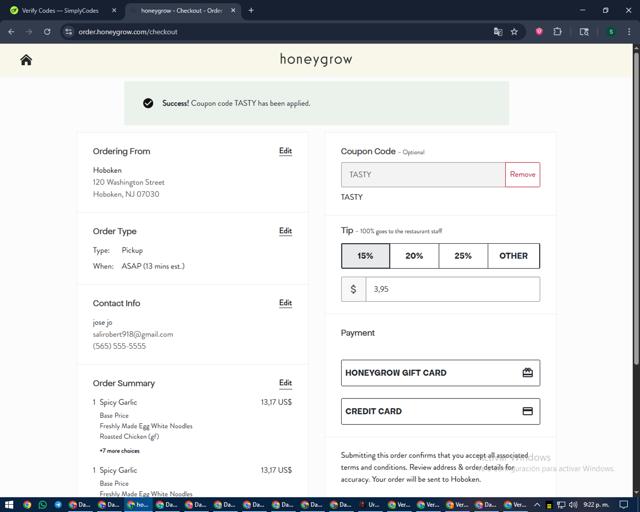Click the success checkmark icon
The width and height of the screenshot is (640, 512).
pyautogui.click(x=148, y=103)
